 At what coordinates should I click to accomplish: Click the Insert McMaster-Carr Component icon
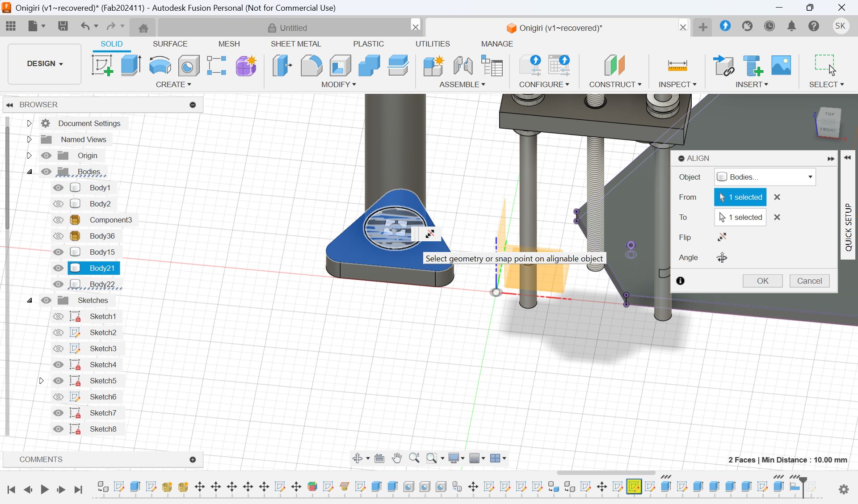(x=753, y=65)
